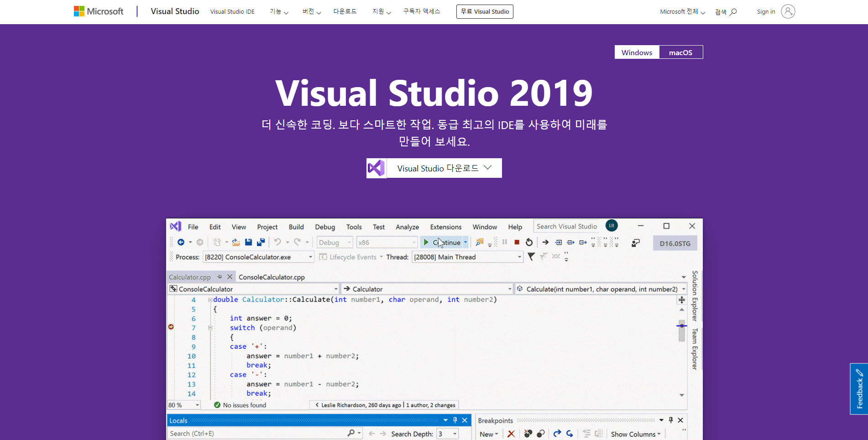Open the Analyze menu in the IDE
Image resolution: width=868 pixels, height=440 pixels.
click(407, 227)
